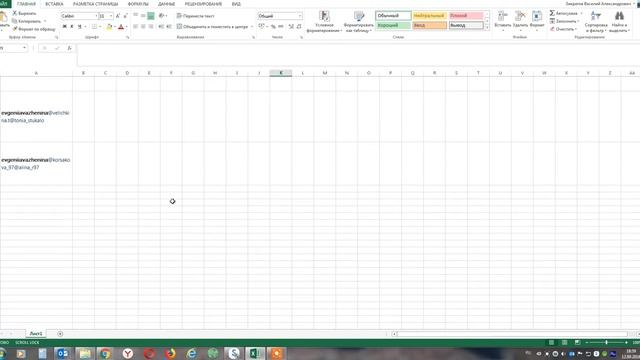Screen dimensions: 640x360
Task: Toggle center text horizontally
Action: [143, 27]
